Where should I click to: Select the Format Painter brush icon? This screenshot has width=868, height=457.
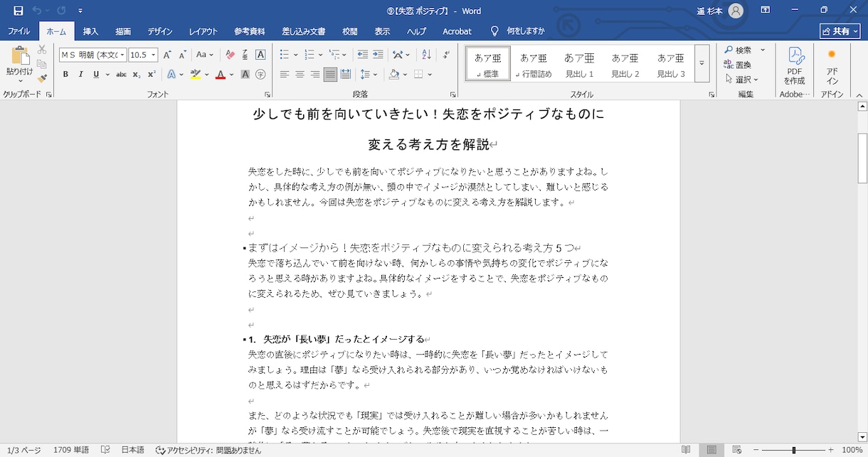tap(42, 78)
